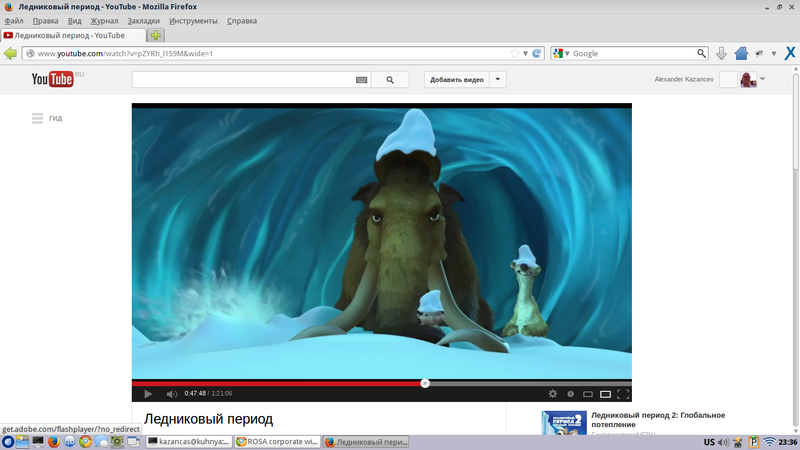Click the clipboard P tray icon
The image size is (800, 450).
(x=754, y=442)
